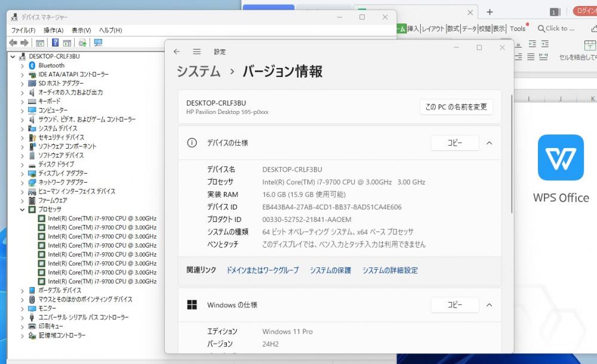597x364 pixels.
Task: Expand the ディスク ドライブ node
Action: click(x=23, y=165)
